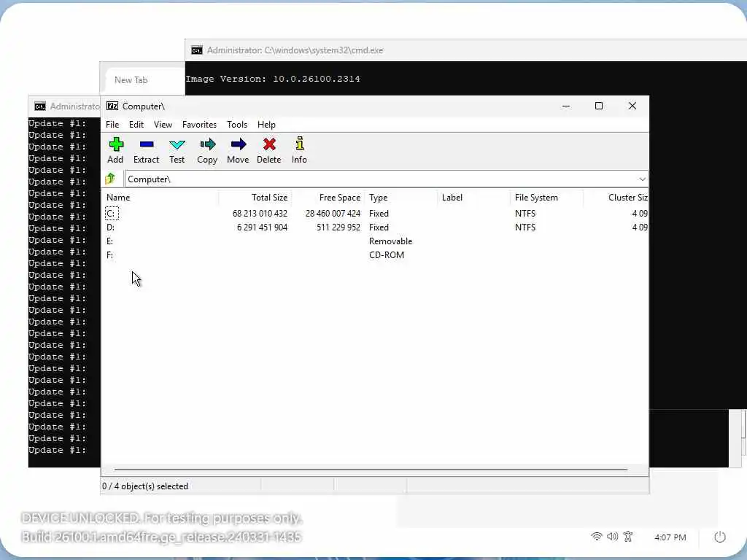Viewport: 747px width, 560px height.
Task: Maximize the 7-Zip Computer window
Action: pos(599,106)
